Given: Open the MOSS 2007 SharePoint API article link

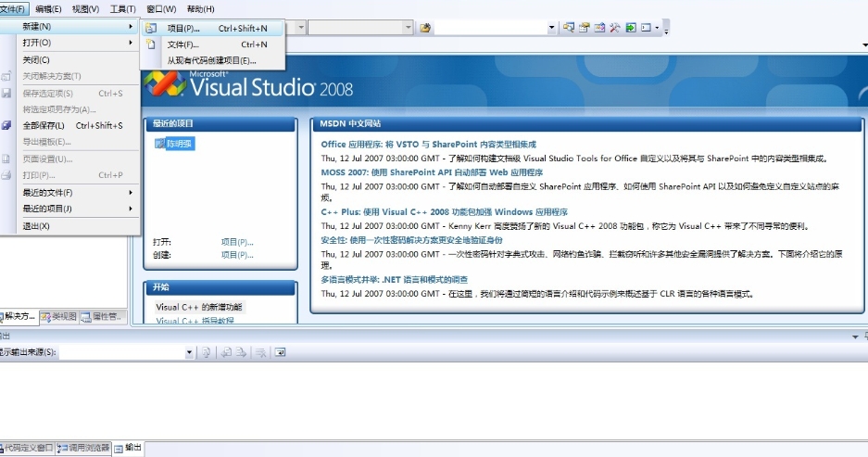Looking at the screenshot, I should point(432,172).
